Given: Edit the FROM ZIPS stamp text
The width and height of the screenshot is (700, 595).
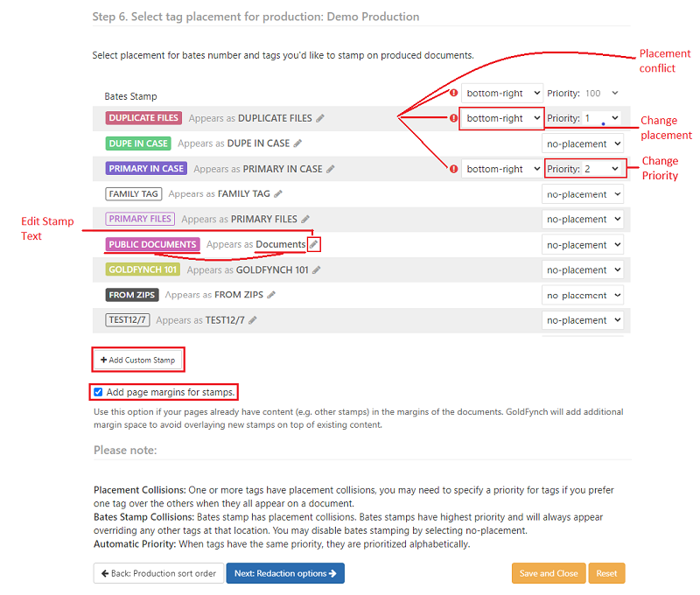Looking at the screenshot, I should point(272,295).
